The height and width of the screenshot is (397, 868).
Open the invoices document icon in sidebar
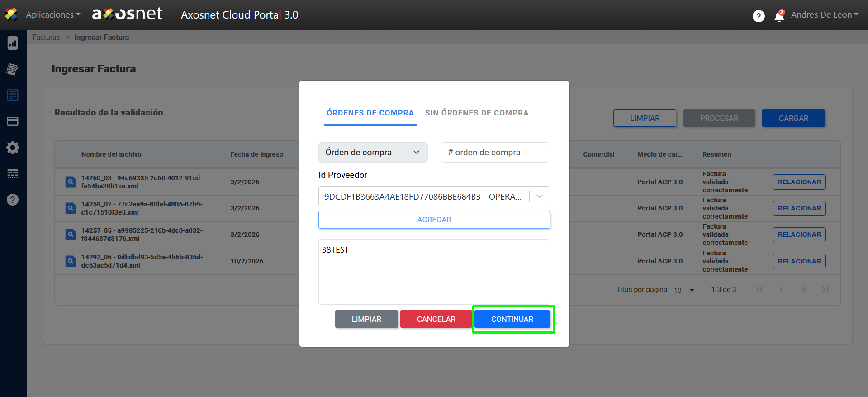(13, 95)
